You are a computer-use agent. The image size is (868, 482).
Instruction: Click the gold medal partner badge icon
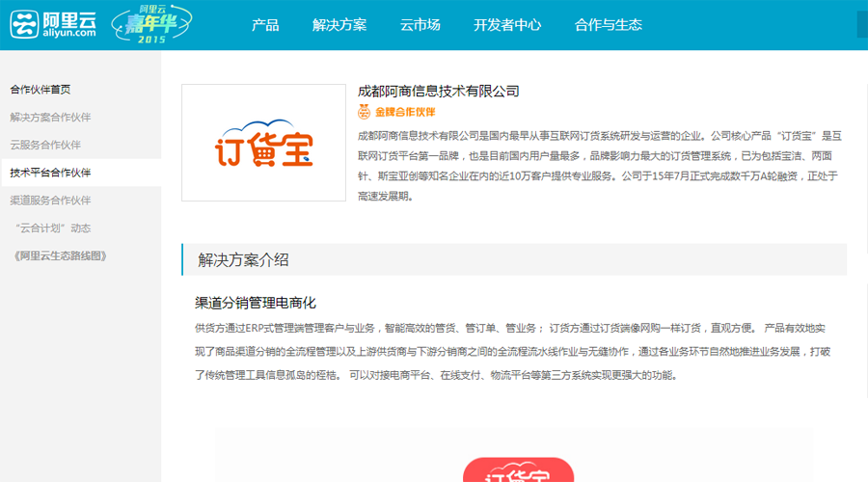(x=364, y=112)
